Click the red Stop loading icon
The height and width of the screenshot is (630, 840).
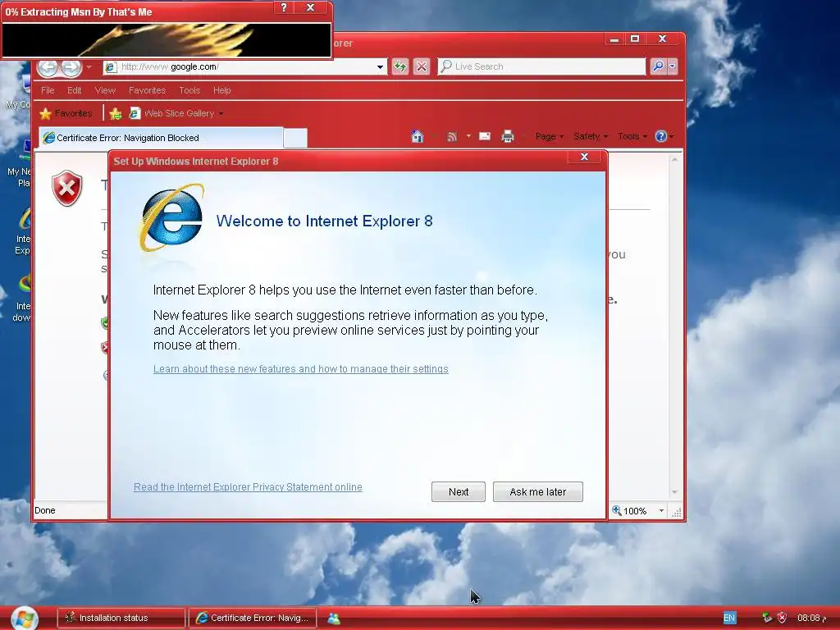[422, 66]
